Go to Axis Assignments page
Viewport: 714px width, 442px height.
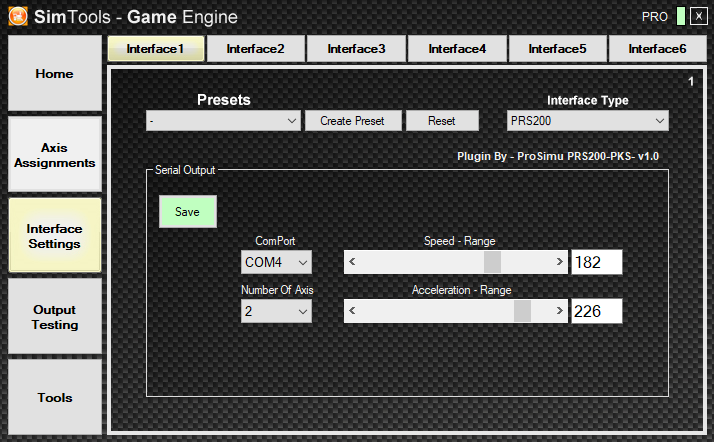click(55, 154)
